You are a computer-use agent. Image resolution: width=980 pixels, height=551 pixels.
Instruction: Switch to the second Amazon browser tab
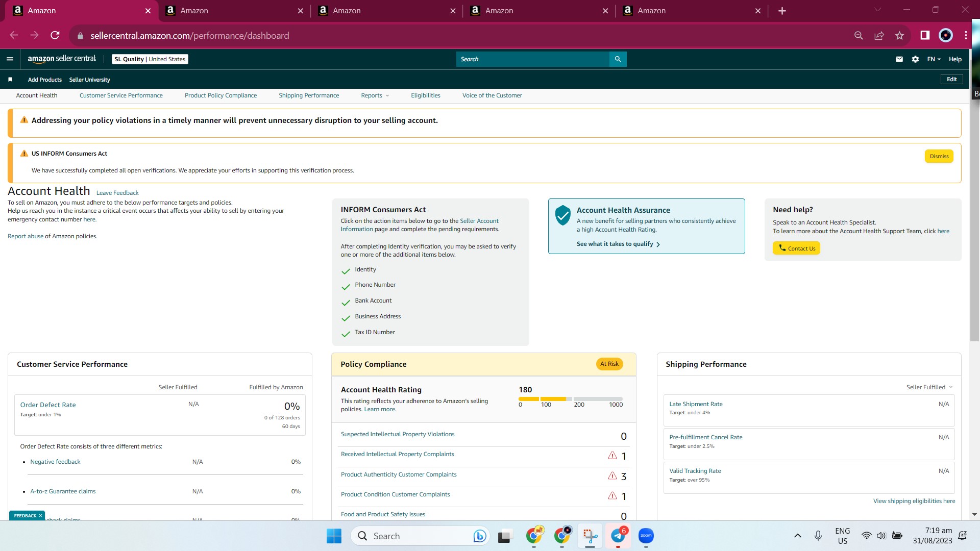(x=234, y=11)
